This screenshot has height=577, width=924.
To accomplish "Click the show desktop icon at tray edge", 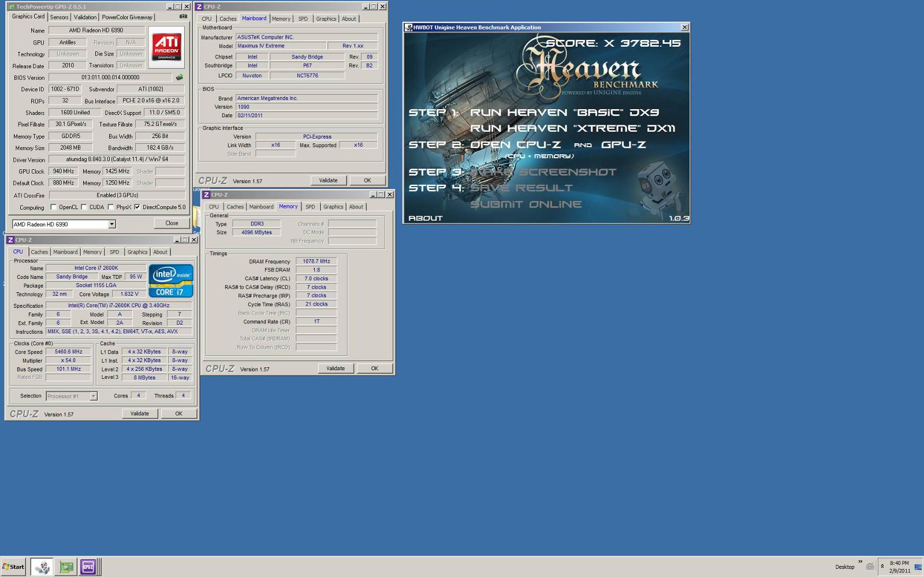I will point(918,567).
